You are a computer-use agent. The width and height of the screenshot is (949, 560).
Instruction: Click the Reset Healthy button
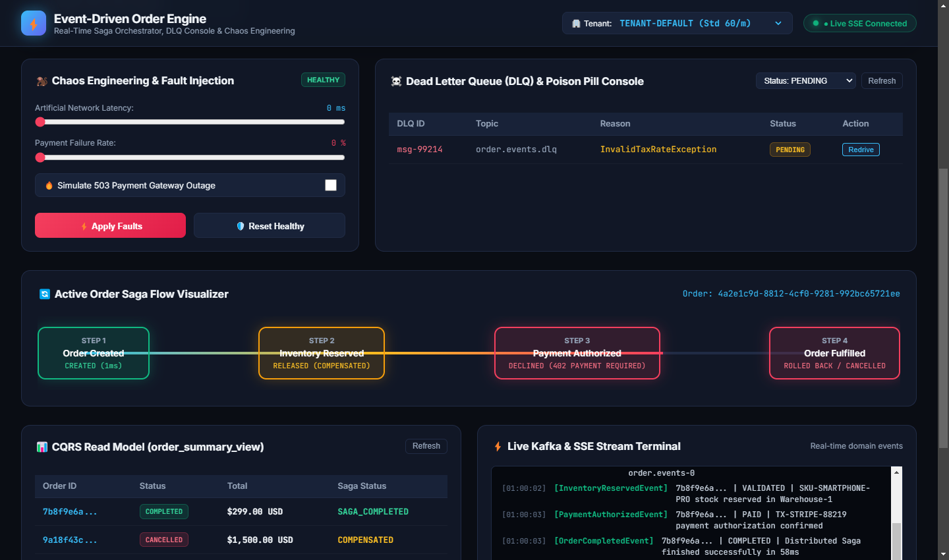coord(270,225)
